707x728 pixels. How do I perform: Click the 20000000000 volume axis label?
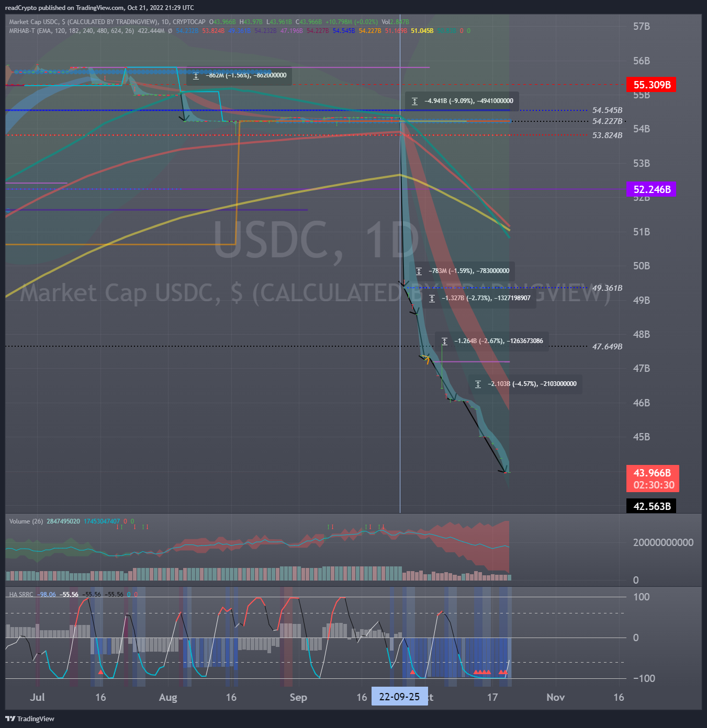click(663, 542)
